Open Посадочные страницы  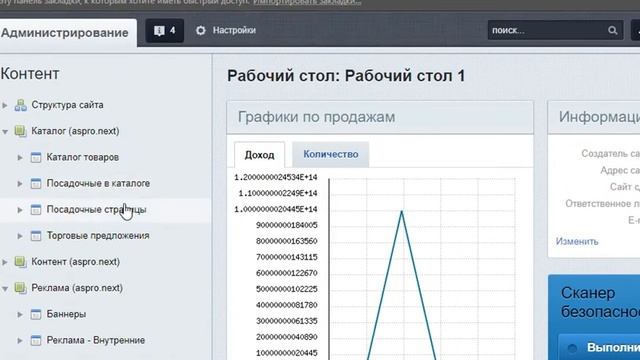tap(96, 209)
